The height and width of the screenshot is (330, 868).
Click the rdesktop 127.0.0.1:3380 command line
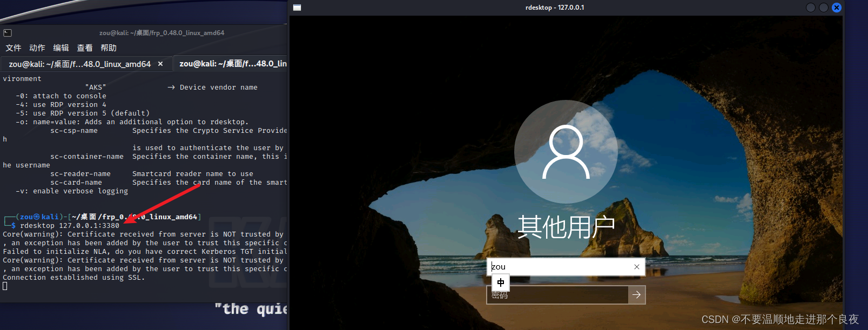70,226
